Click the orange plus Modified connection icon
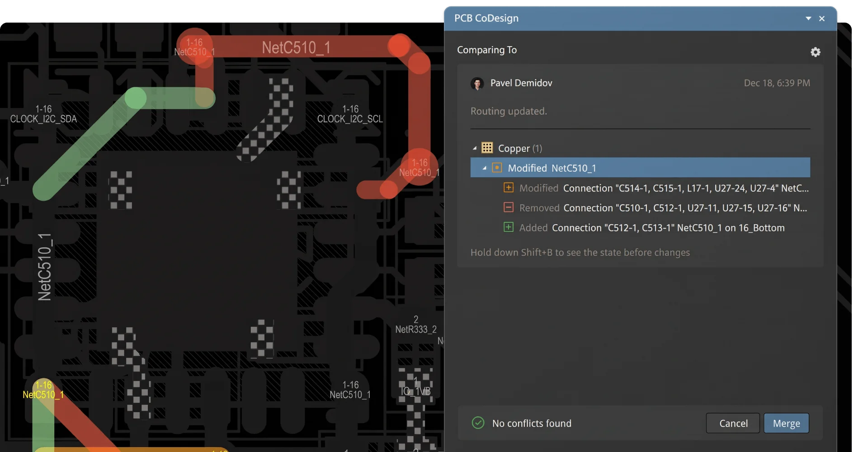The height and width of the screenshot is (452, 868). 509,187
